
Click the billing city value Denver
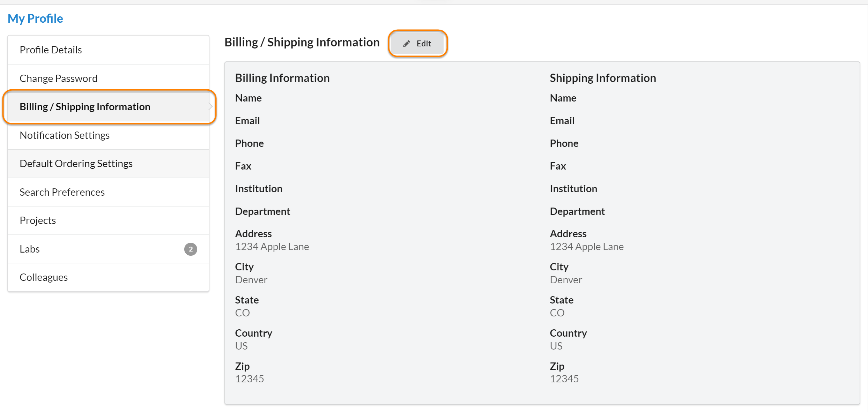251,280
